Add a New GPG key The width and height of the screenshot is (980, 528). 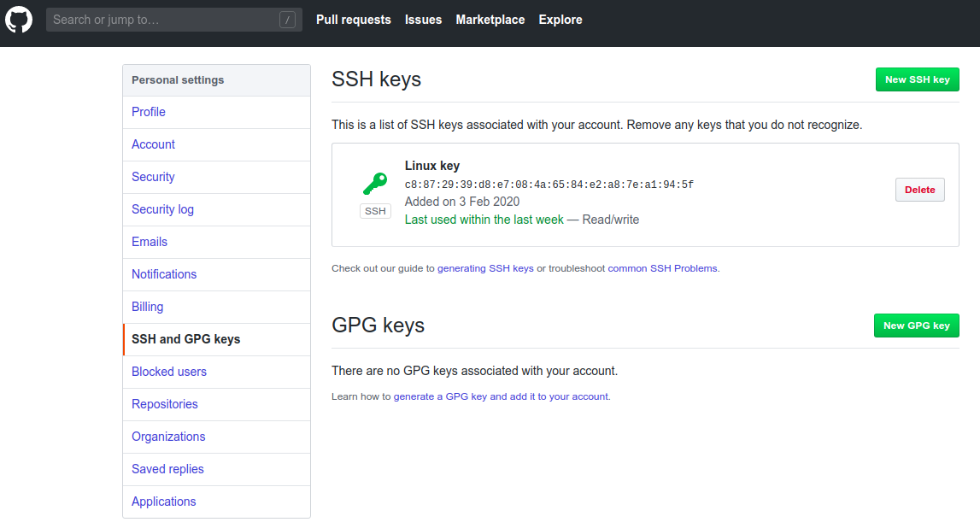coord(916,326)
